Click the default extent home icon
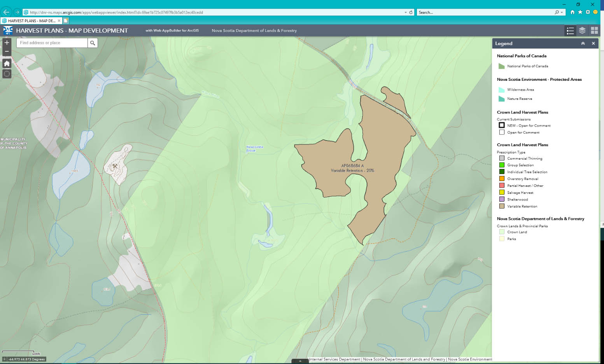604x364 pixels. [7, 63]
